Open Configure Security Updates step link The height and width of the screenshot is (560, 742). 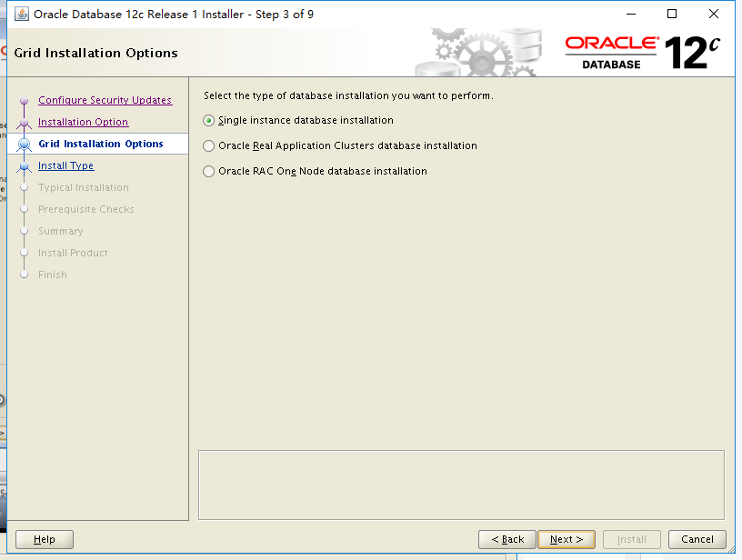pos(105,100)
